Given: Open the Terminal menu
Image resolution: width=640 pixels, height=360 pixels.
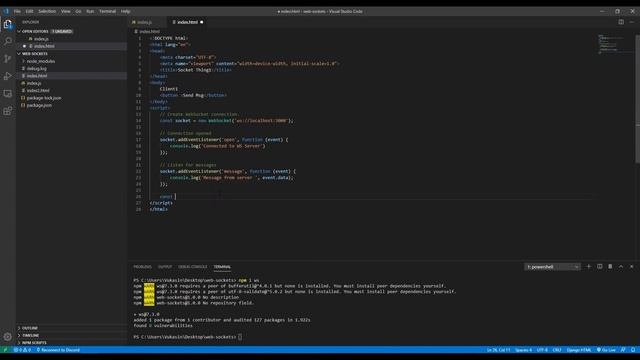Looking at the screenshot, I should pyautogui.click(x=107, y=11).
